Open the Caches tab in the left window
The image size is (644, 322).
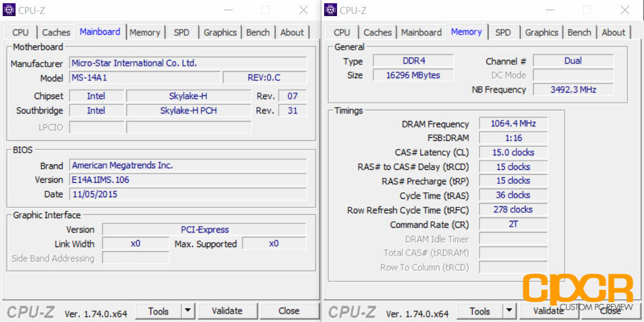point(56,32)
